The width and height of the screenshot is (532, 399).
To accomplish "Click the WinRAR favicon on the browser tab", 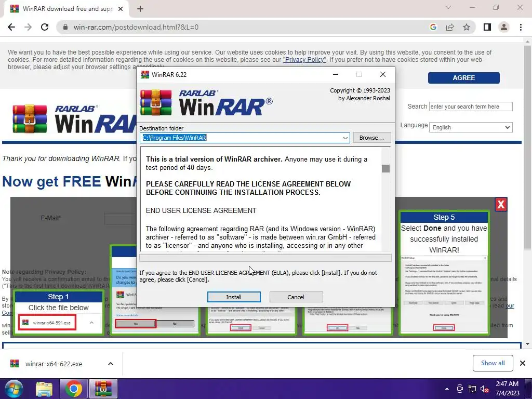I will 15,9.
